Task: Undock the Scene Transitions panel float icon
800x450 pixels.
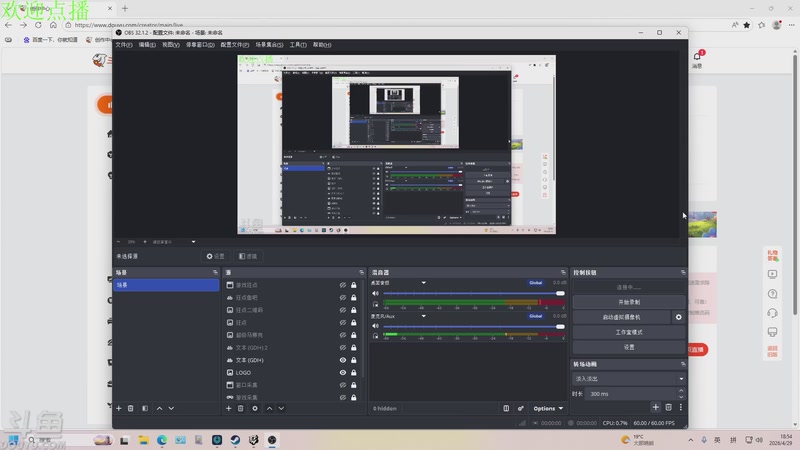Action: coord(683,364)
